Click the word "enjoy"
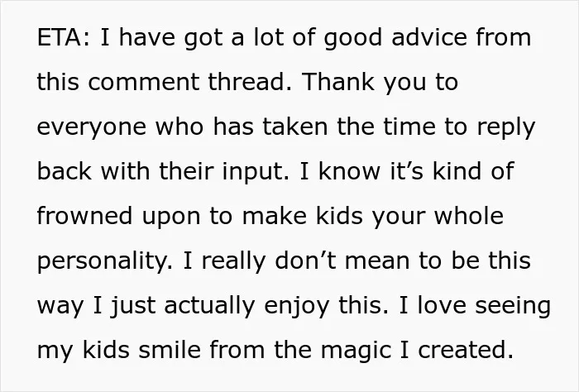This screenshot has width=579, height=392. (296, 307)
